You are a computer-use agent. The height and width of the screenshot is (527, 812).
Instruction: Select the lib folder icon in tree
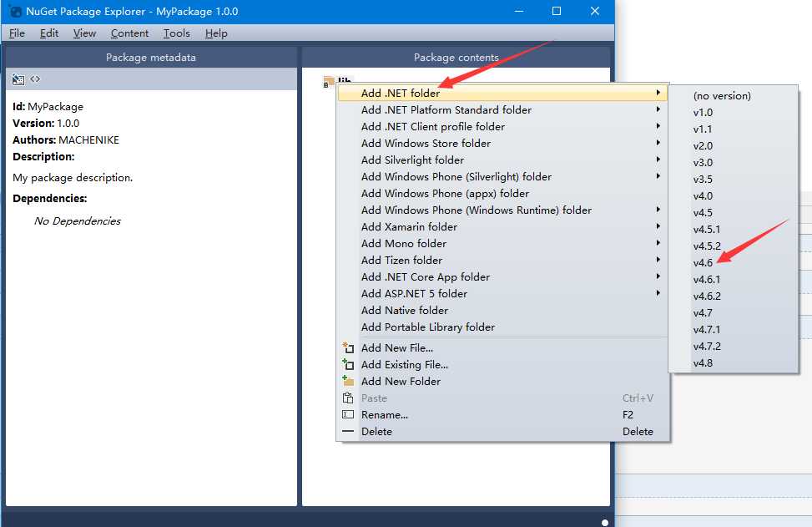tap(328, 82)
